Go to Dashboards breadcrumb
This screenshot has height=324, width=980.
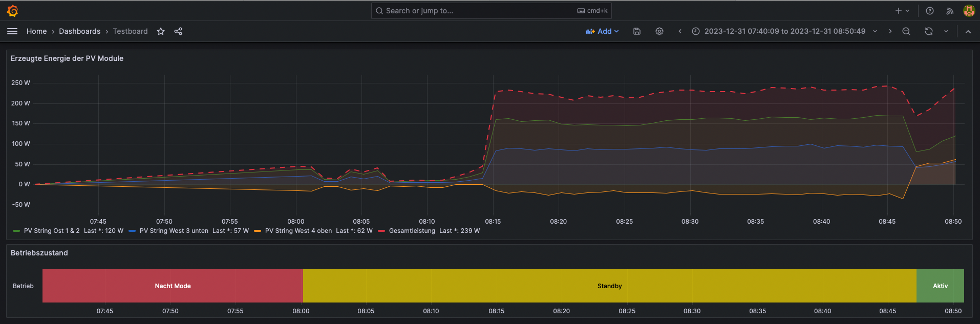pos(80,31)
